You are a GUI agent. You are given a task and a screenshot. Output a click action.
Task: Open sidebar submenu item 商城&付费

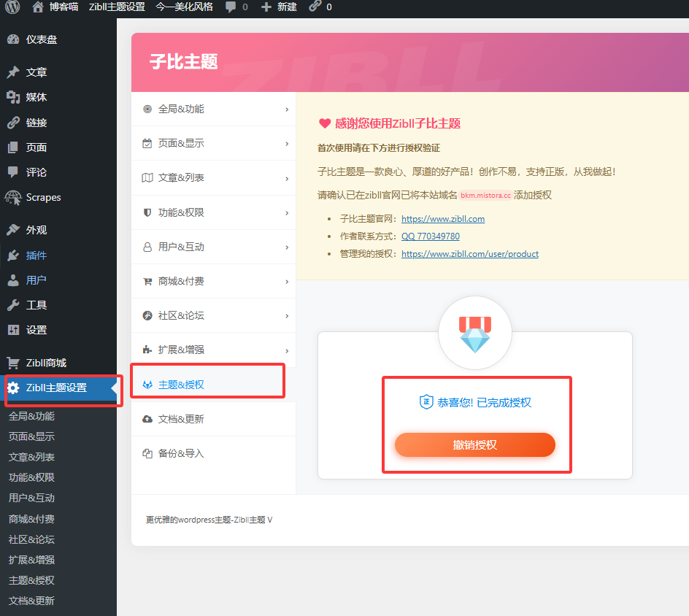coord(31,519)
